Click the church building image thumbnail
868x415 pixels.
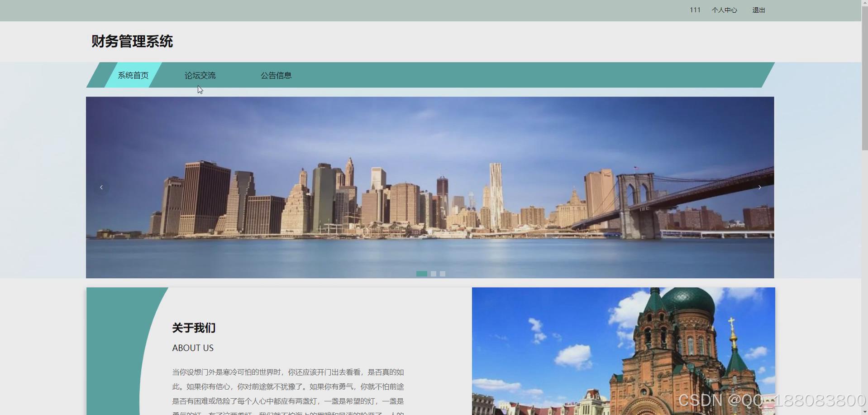(x=623, y=351)
